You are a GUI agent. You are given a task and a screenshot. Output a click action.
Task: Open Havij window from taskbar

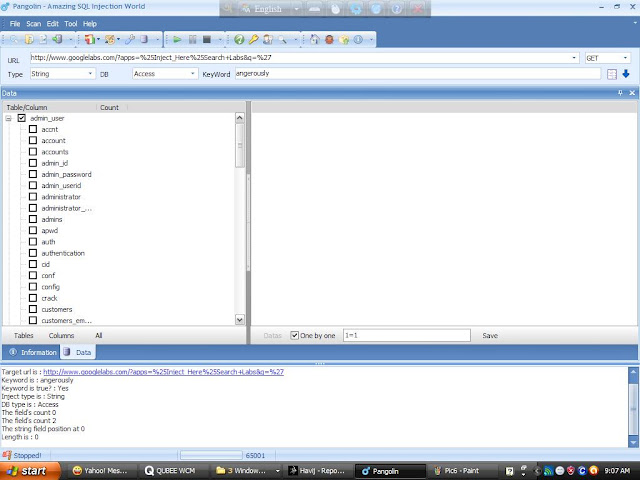pyautogui.click(x=318, y=471)
